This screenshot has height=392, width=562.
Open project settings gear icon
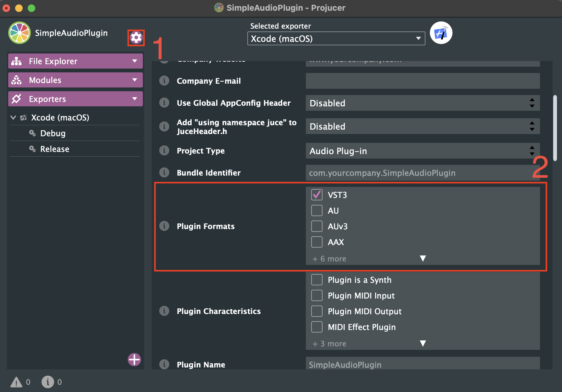(136, 38)
